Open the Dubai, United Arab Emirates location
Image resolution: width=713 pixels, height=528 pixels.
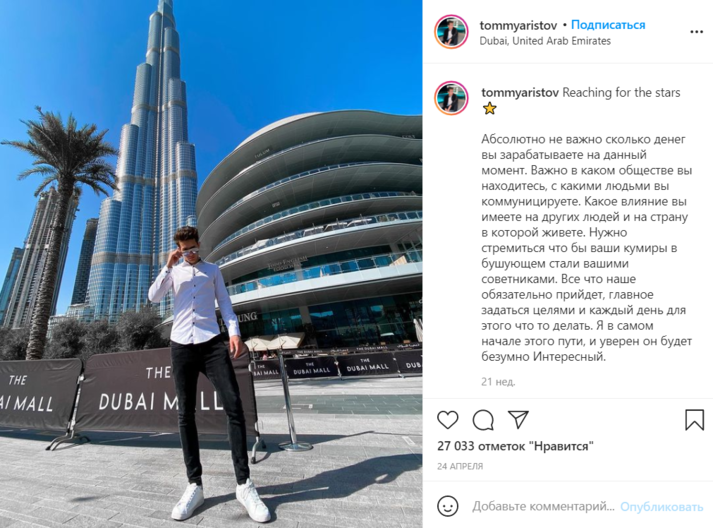545,41
